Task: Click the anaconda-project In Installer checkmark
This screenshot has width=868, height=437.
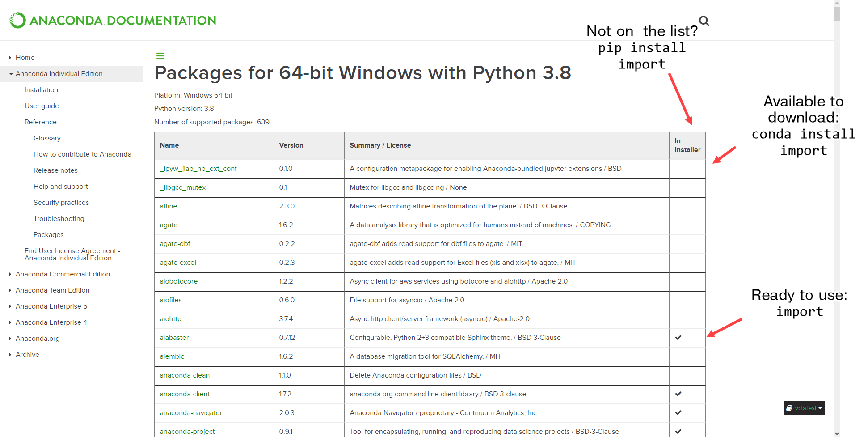Action: 678,432
